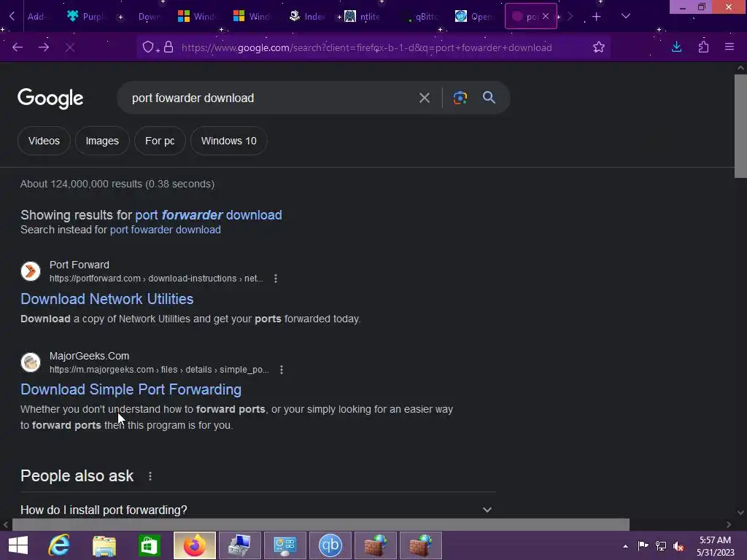Apply the Windows 10 filter chip

(x=228, y=141)
